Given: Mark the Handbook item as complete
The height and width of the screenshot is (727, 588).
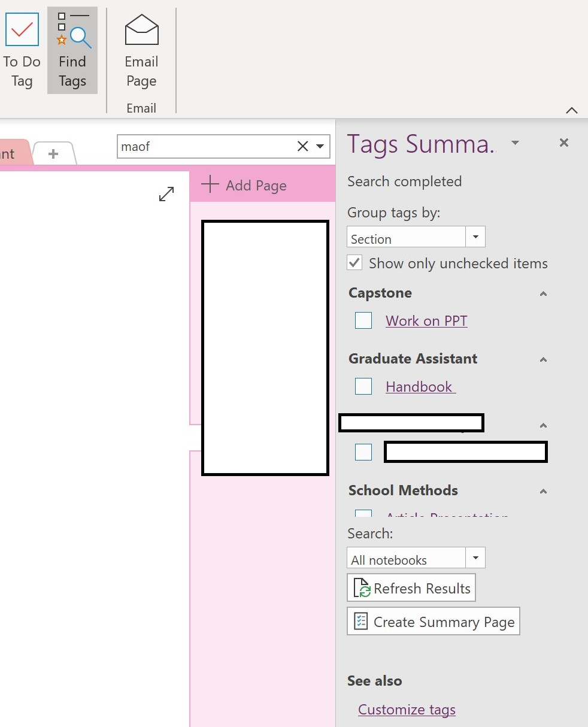Looking at the screenshot, I should point(363,386).
